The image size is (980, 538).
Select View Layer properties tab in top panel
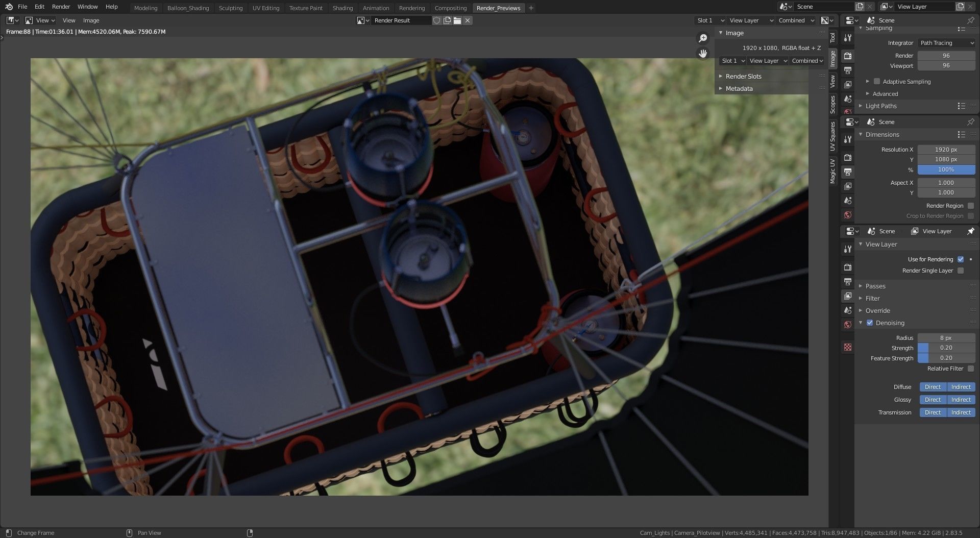[848, 84]
